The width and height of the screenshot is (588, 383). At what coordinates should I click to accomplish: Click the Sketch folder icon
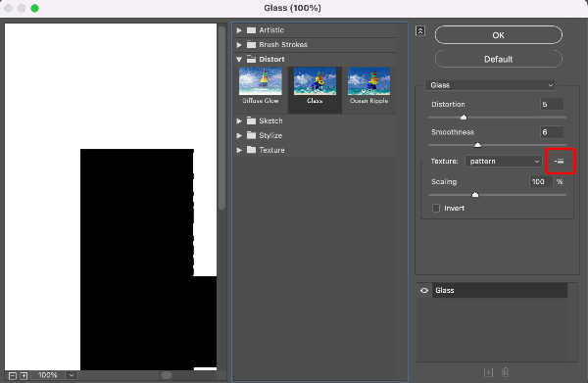coord(251,120)
